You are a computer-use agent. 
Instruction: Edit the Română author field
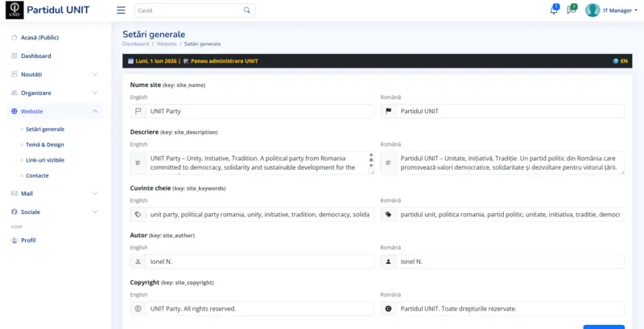tap(510, 261)
